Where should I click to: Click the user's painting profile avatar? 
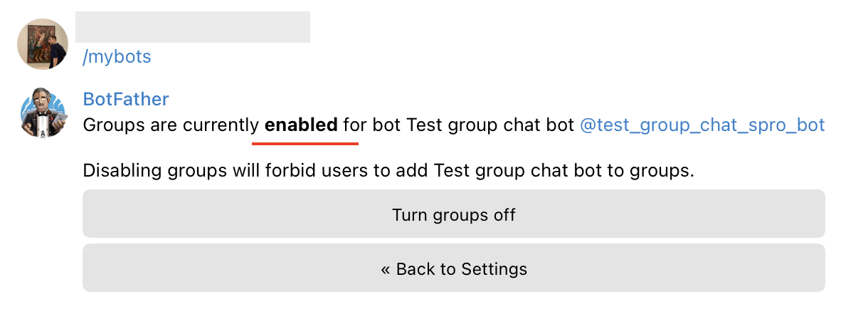42,44
